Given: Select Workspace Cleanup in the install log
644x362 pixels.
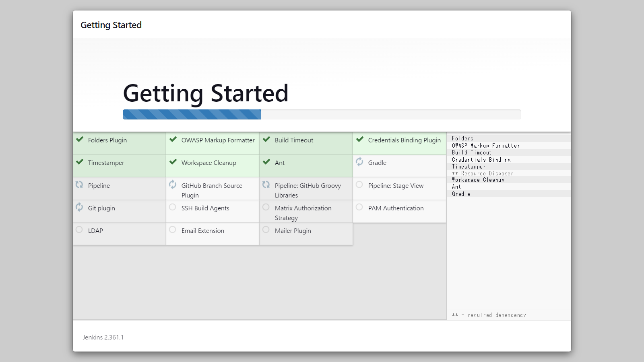Looking at the screenshot, I should pos(478,180).
